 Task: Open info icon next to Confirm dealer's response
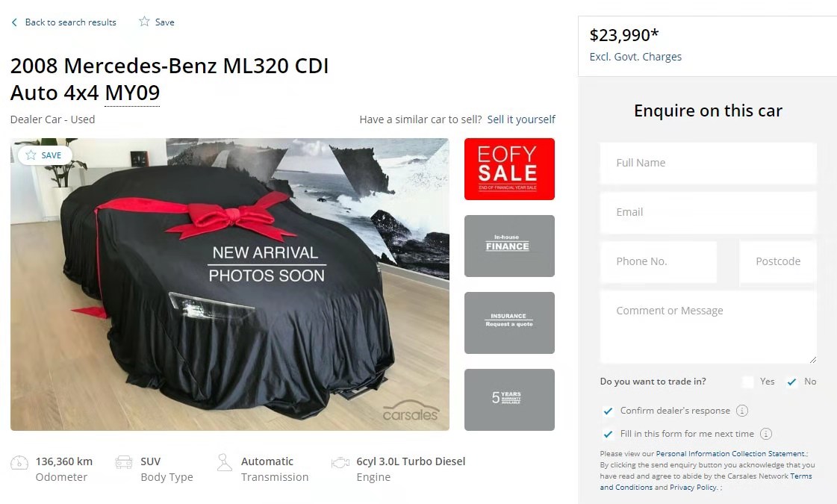(x=742, y=411)
